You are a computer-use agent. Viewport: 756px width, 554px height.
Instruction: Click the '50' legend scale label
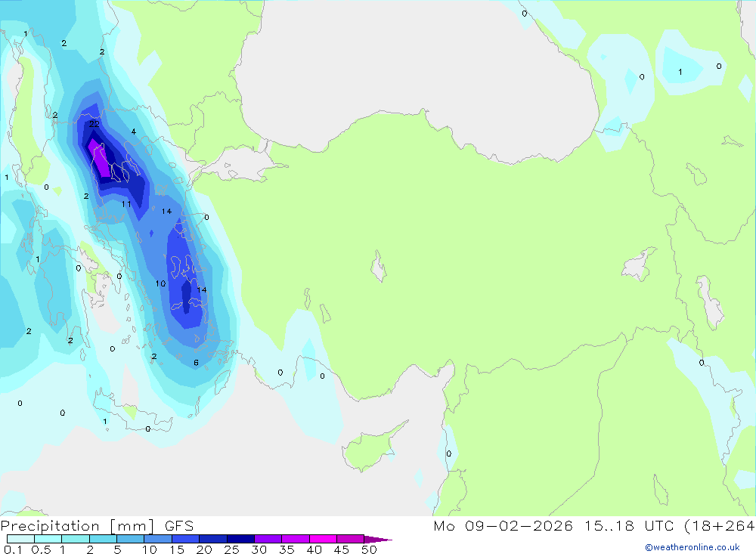[x=369, y=549]
